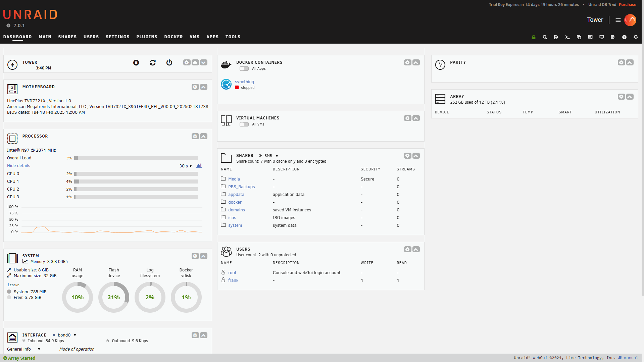Collapse the Virtual Machines tile
Screen dimensions: 644x362
pos(416,118)
